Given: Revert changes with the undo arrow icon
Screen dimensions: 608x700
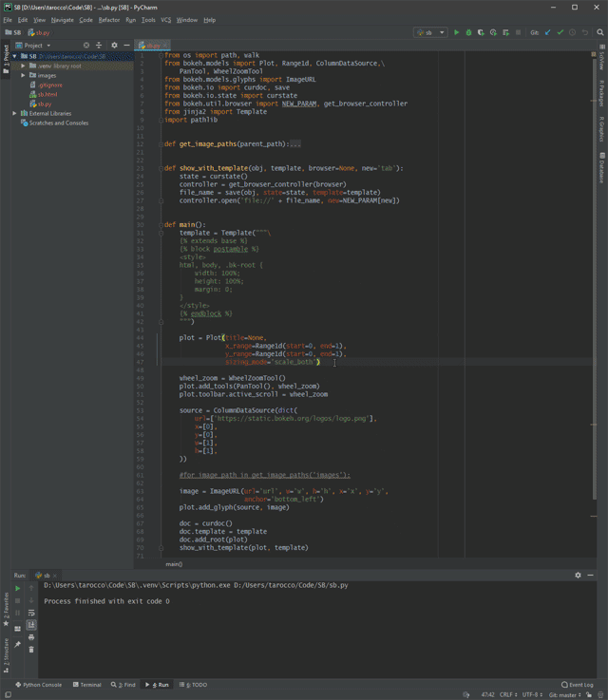Looking at the screenshot, I should click(585, 32).
